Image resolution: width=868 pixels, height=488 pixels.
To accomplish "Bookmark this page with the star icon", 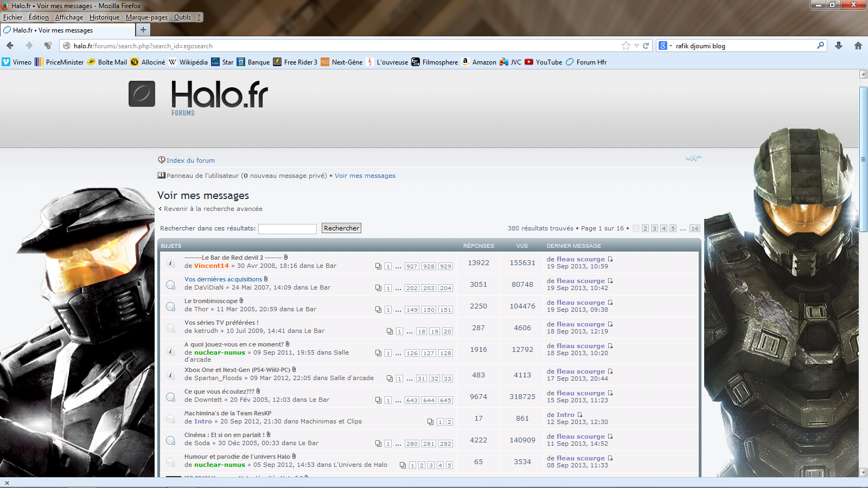I will (626, 46).
